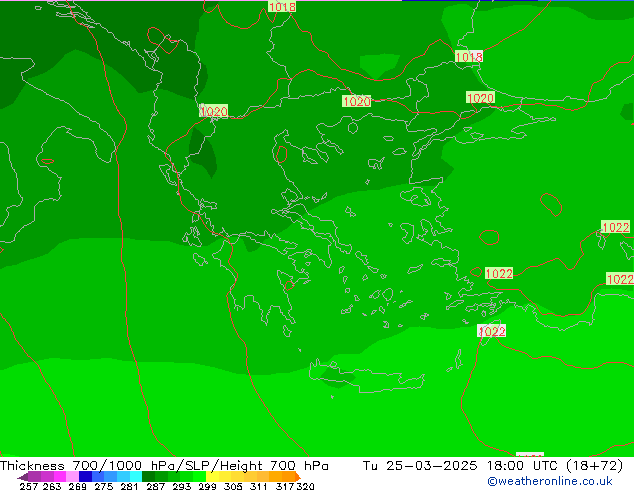This screenshot has width=634, height=490.
Task: Click the 1020 label on the Albanian border
Action: (x=214, y=111)
